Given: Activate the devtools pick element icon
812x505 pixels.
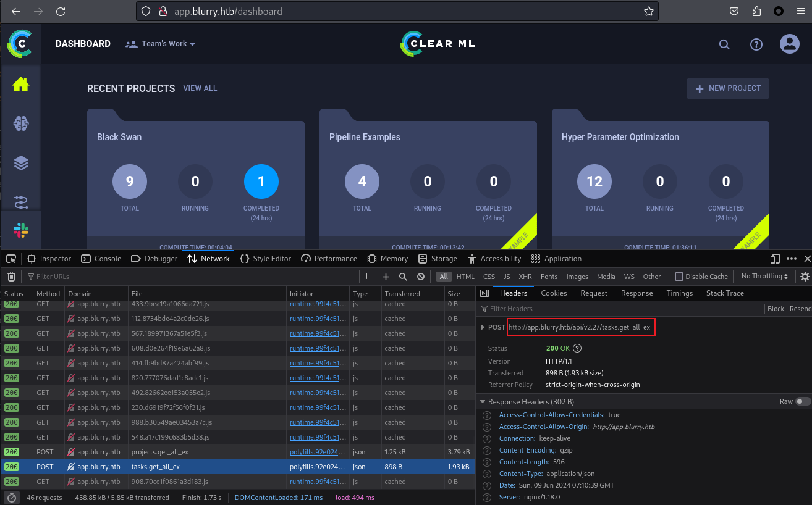Looking at the screenshot, I should [11, 259].
